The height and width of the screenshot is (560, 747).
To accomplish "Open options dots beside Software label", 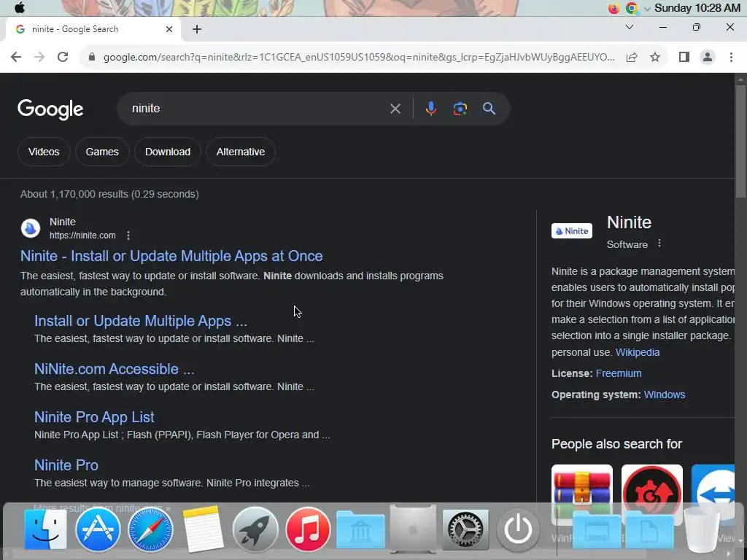I will tap(659, 244).
